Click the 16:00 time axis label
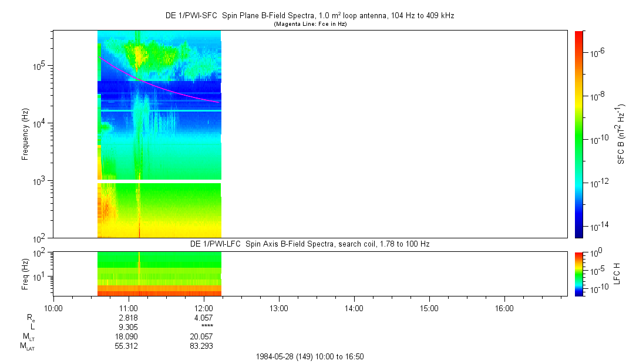Viewport: 636px width, 364px height. tap(504, 308)
